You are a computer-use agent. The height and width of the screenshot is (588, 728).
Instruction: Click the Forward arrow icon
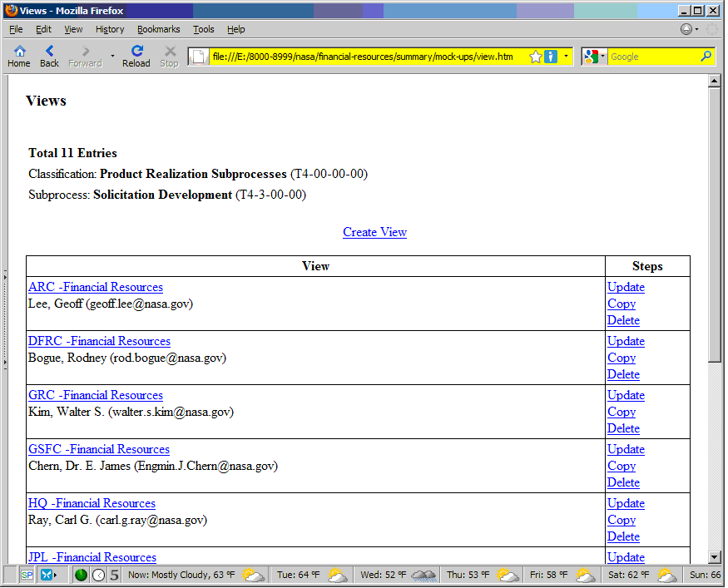86,51
